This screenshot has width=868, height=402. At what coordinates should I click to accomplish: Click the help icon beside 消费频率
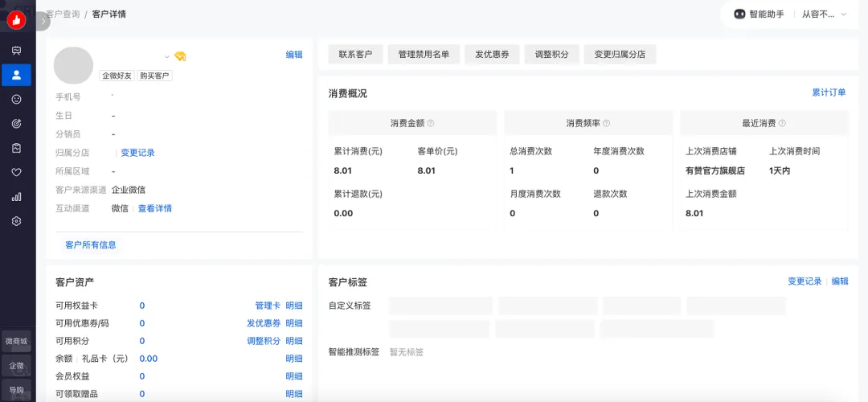point(606,123)
